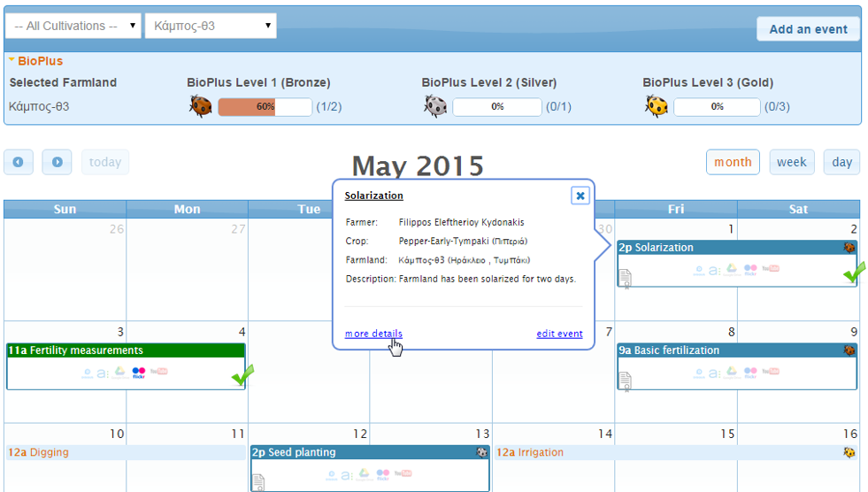
Task: Open the 12a Digging event
Action: click(x=126, y=452)
